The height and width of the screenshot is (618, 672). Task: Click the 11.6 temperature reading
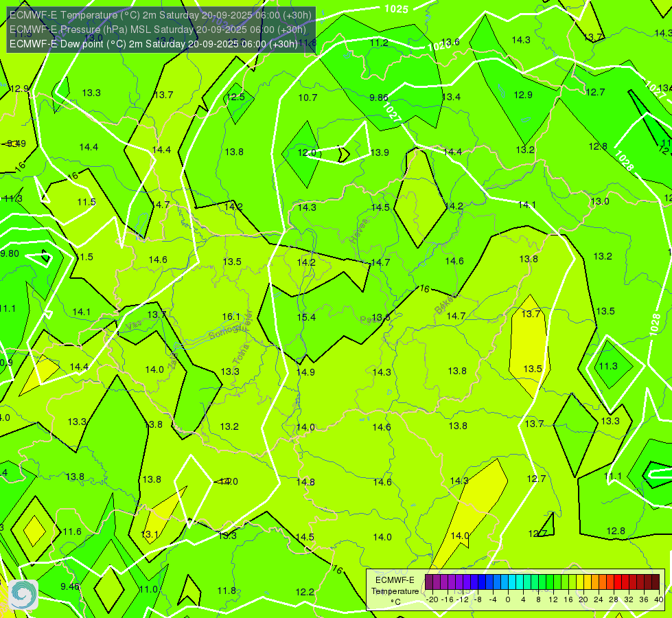coord(72,531)
